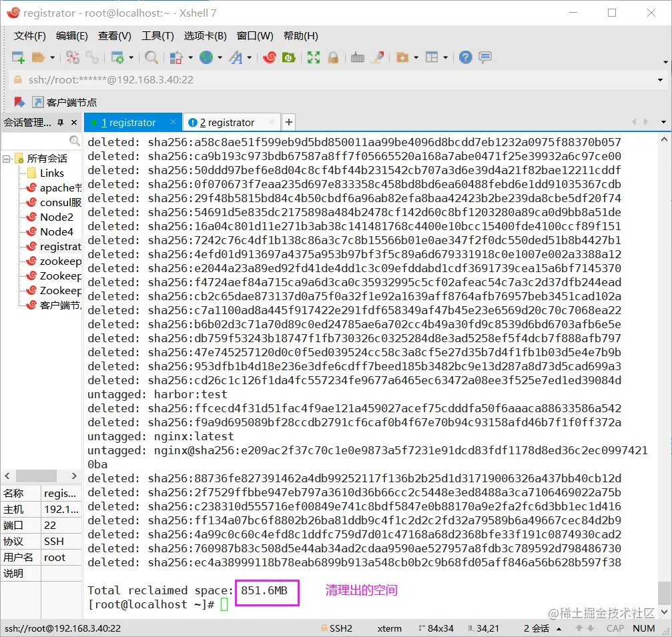Screen dimensions: 672x637
Task: Expand the address bar history dropdown
Action: point(660,80)
